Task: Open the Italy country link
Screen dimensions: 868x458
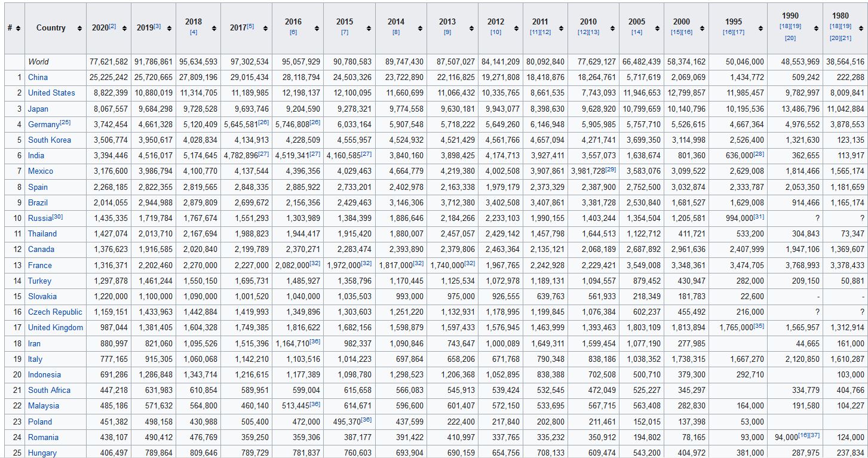Action: (35, 359)
